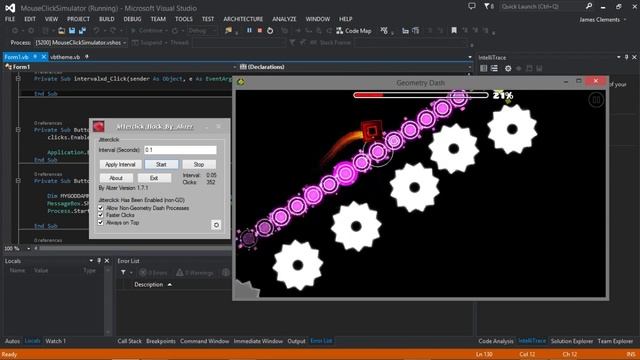Click the Apply Interval button
Viewport: 640px width, 360px height.
click(120, 164)
